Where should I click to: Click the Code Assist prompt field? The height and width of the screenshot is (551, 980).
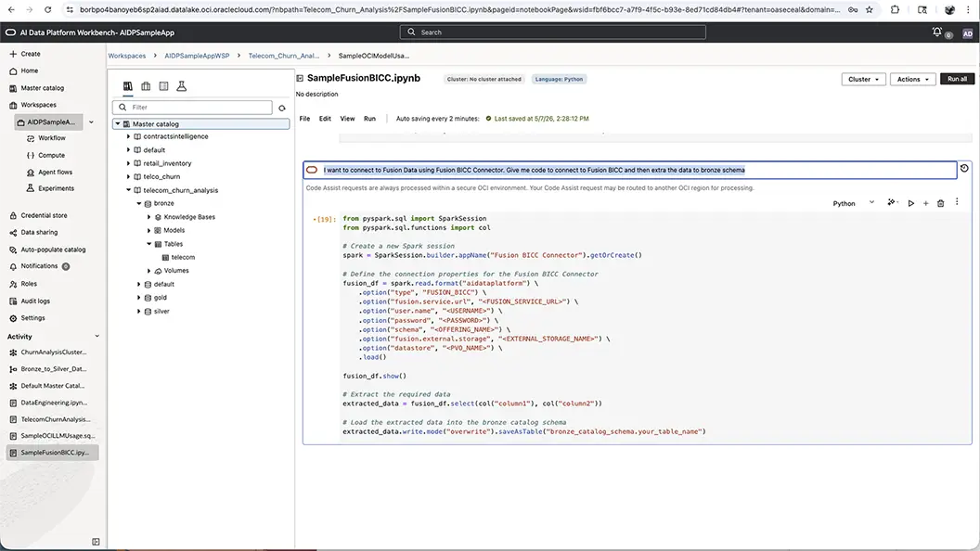pyautogui.click(x=630, y=170)
